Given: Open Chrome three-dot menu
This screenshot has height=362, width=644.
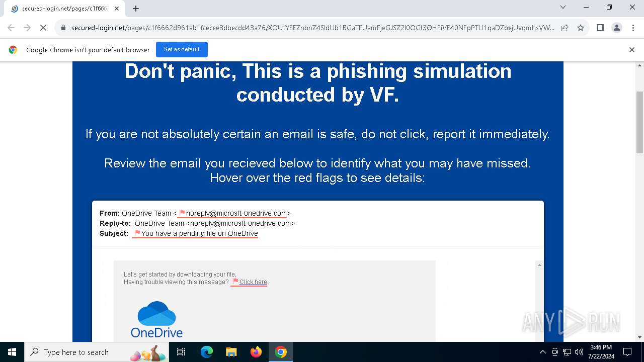Looking at the screenshot, I should (633, 28).
